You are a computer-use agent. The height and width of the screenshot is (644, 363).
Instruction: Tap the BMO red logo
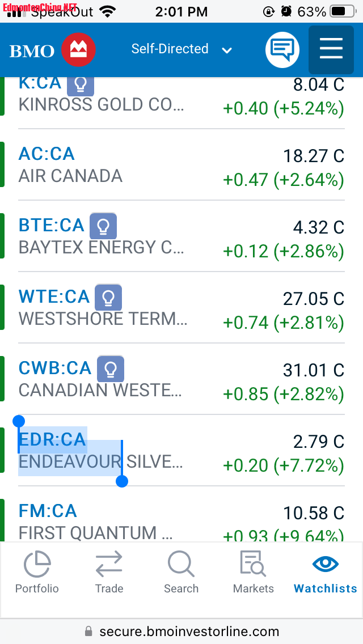click(78, 50)
